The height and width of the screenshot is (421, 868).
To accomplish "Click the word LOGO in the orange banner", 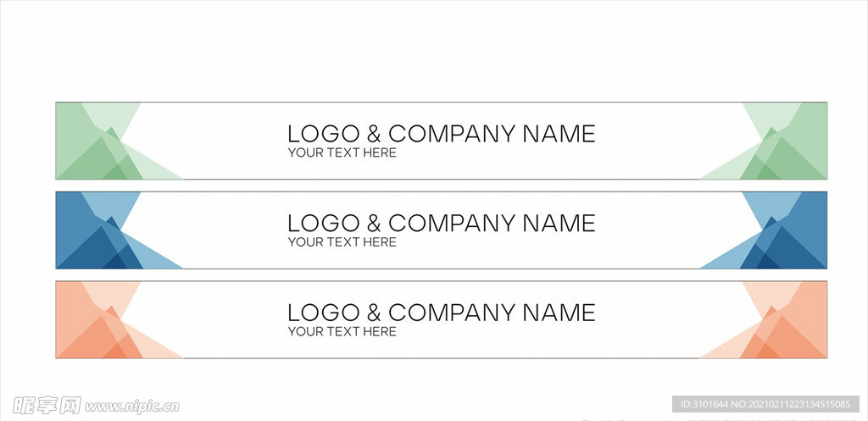I will [324, 313].
